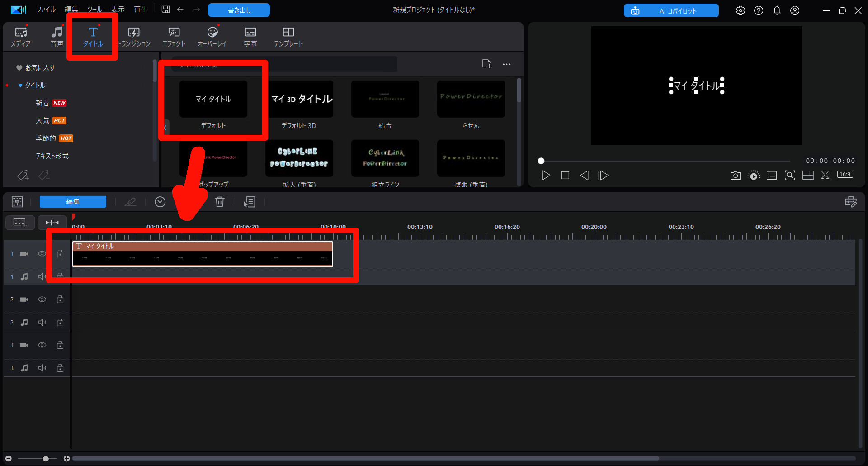
Task: Open the track manager icon
Action: (17, 202)
